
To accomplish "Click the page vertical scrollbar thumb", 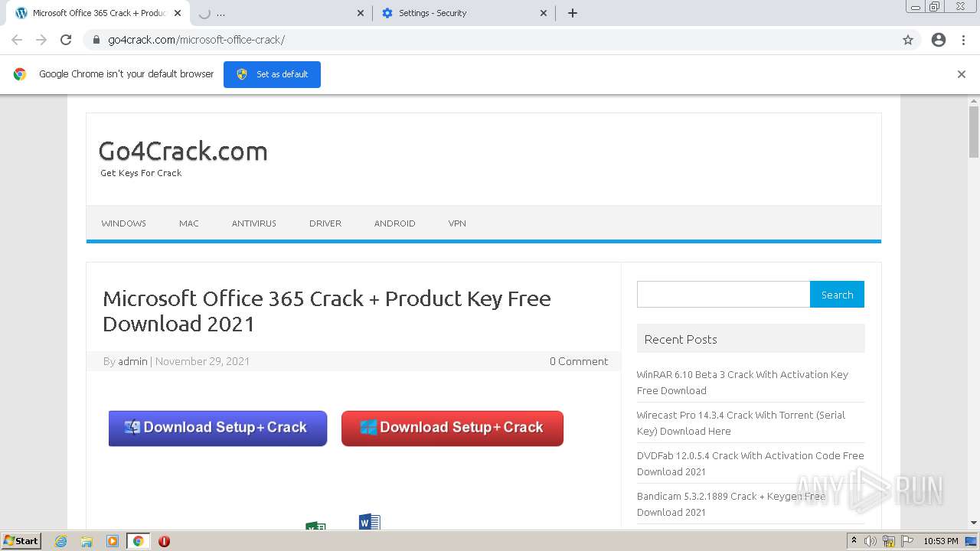I will point(974,130).
